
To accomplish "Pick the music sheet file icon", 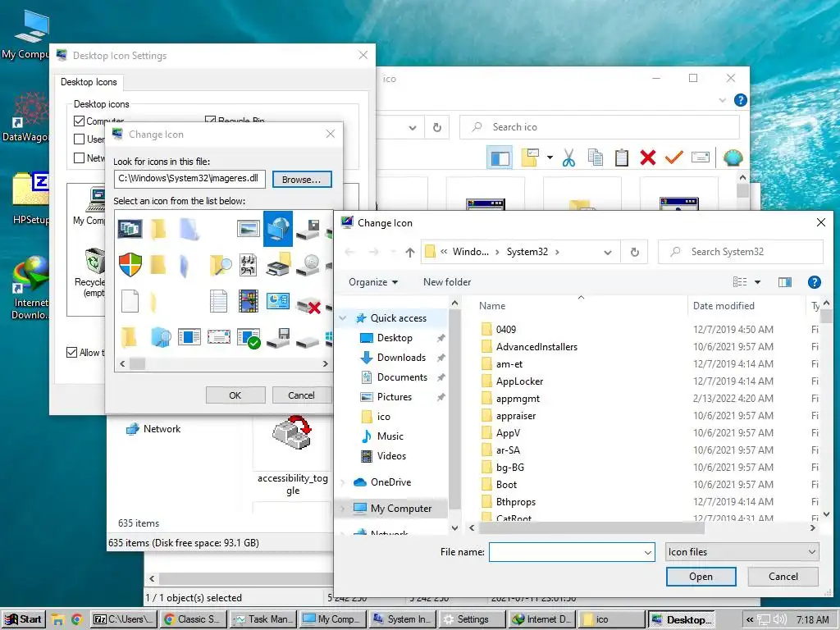I will pyautogui.click(x=248, y=265).
